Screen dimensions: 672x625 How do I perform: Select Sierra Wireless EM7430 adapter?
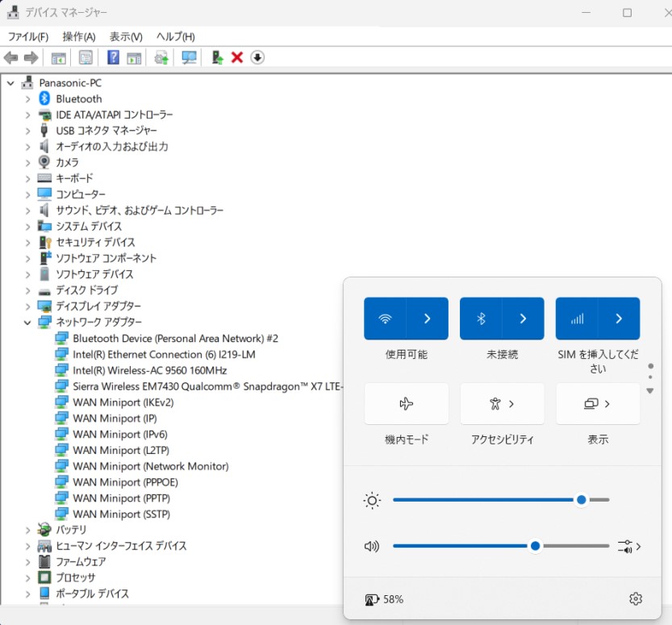[x=208, y=386]
